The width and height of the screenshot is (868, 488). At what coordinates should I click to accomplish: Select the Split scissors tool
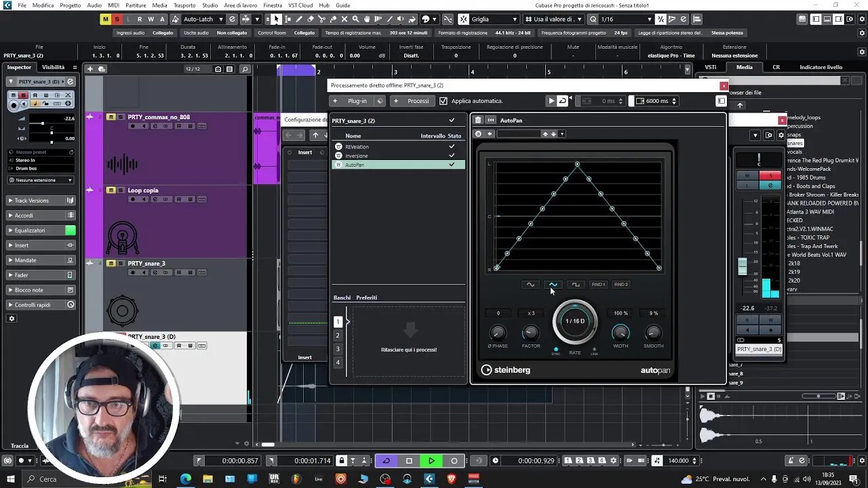pyautogui.click(x=322, y=19)
